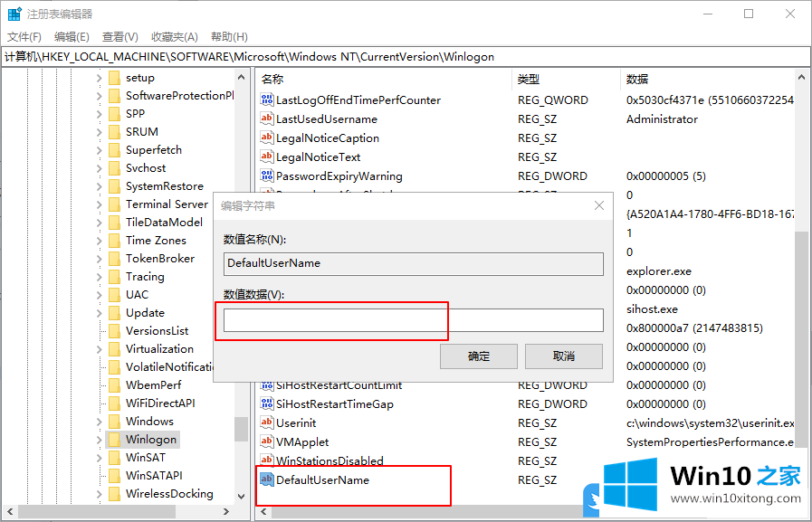The width and height of the screenshot is (812, 522).
Task: Click the WinSAT folder icon
Action: [114, 458]
